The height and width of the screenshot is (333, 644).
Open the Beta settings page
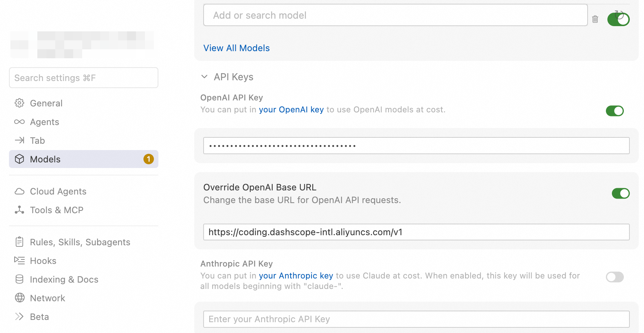tap(39, 317)
